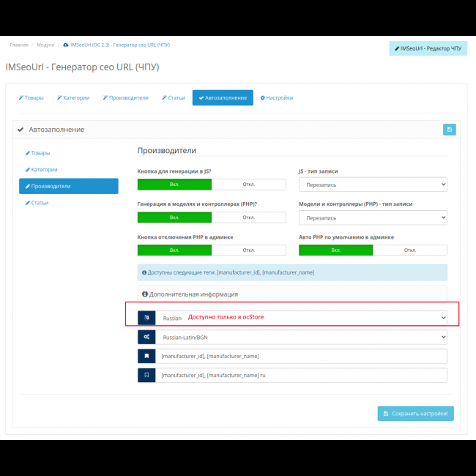476x476 pixels.
Task: Switch Авто PHP по умолчанию to Откл.
Action: pos(410,250)
